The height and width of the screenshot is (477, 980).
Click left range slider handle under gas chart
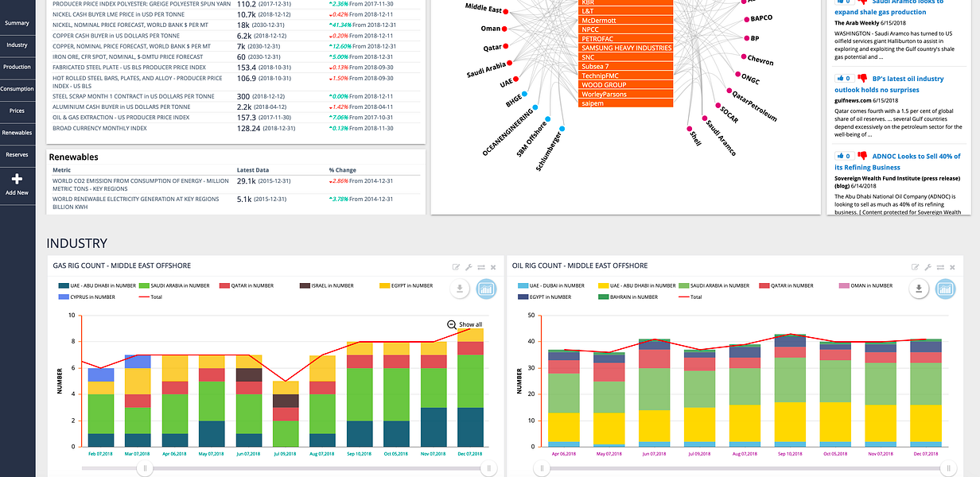click(145, 469)
